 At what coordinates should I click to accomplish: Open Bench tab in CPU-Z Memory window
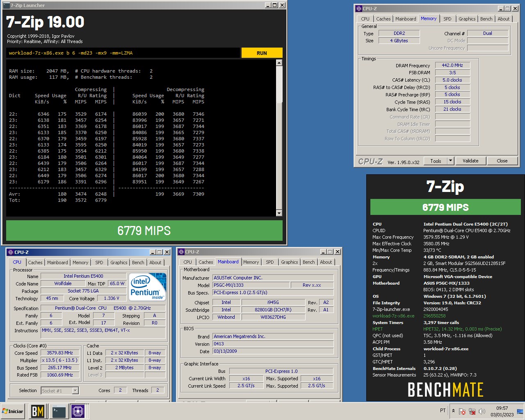click(x=486, y=19)
